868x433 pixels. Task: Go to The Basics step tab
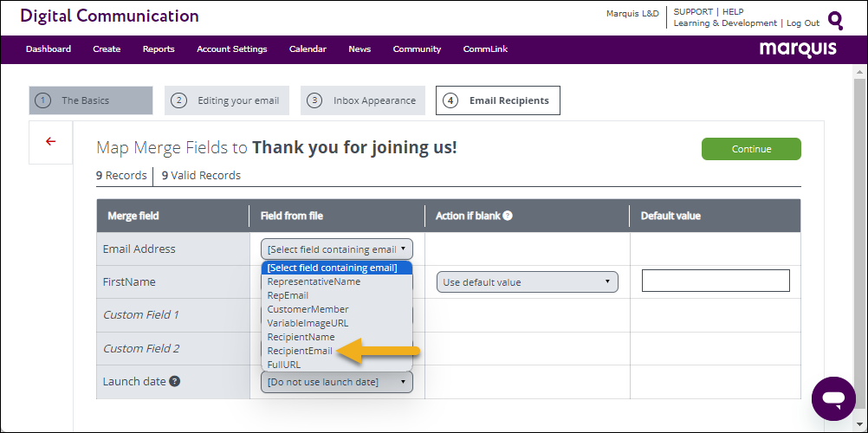(90, 100)
